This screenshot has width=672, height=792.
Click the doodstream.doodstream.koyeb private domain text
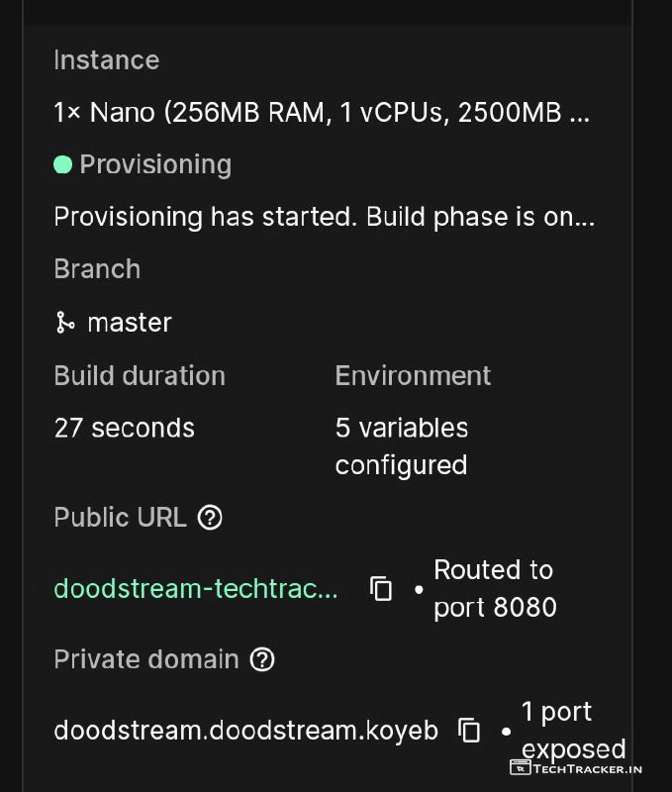click(245, 731)
